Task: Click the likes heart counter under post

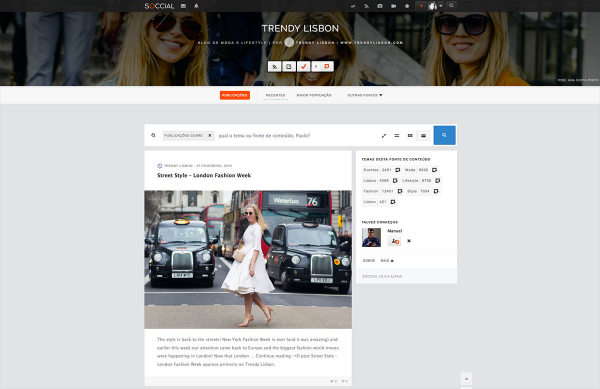Action: [333, 381]
